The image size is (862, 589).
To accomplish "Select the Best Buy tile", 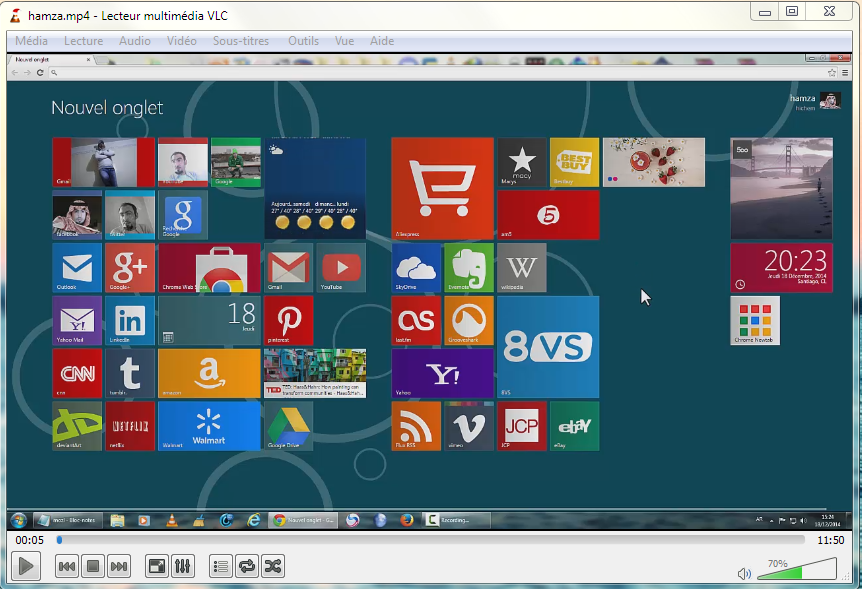I will pos(574,162).
